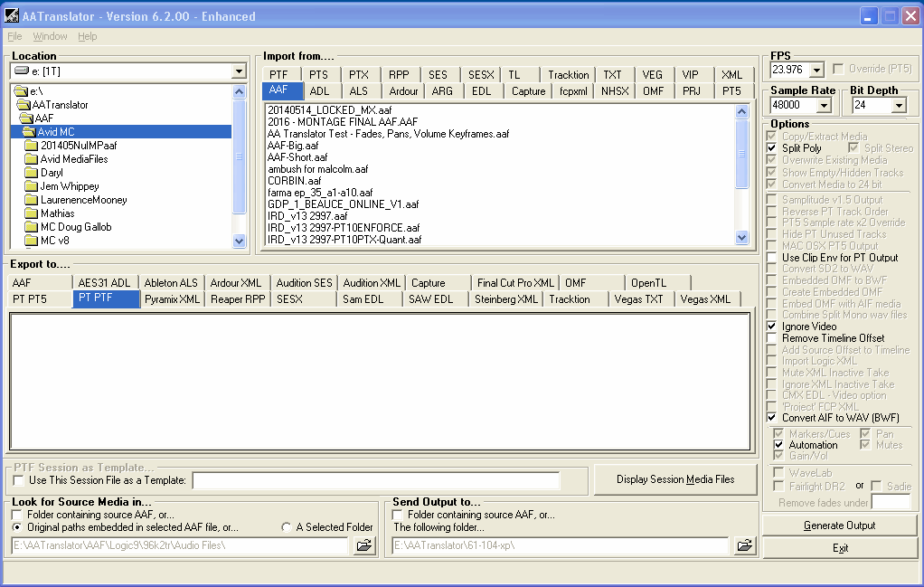This screenshot has width=924, height=587.
Task: Uncheck the Ignore Video option
Action: pyautogui.click(x=771, y=326)
